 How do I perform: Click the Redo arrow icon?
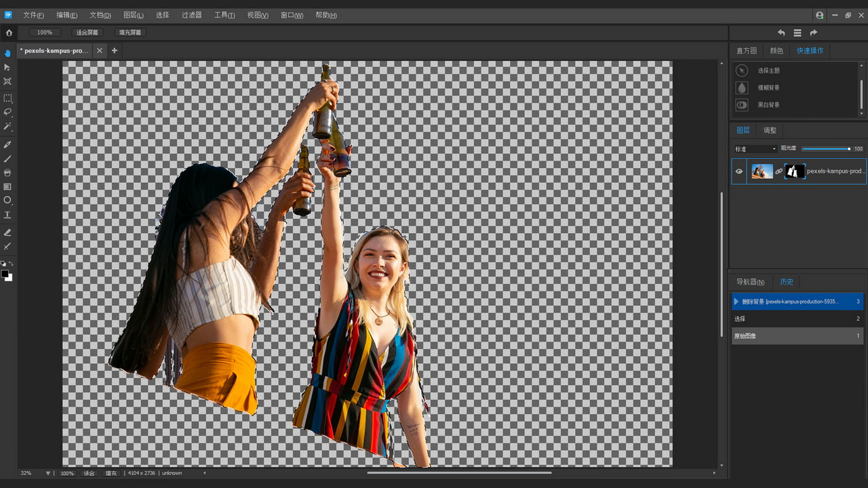813,33
